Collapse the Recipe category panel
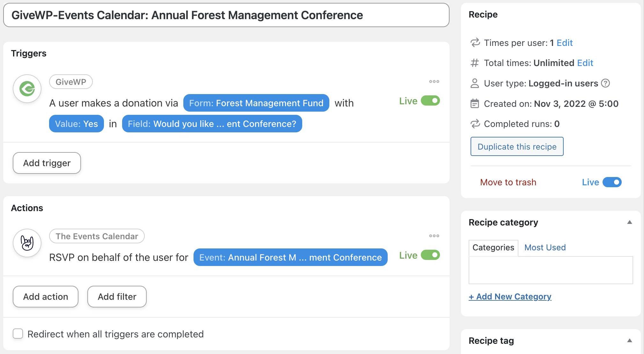This screenshot has width=644, height=354. [x=629, y=222]
